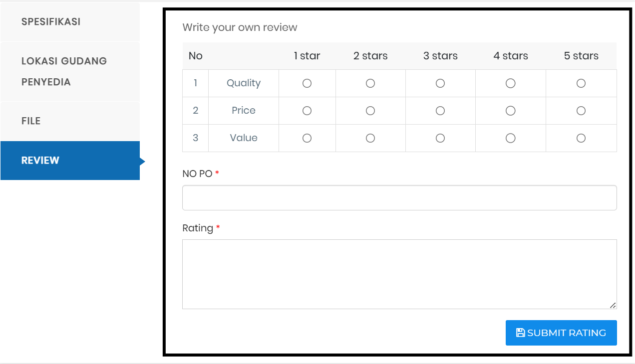Click the NO PO input field

[x=399, y=198]
